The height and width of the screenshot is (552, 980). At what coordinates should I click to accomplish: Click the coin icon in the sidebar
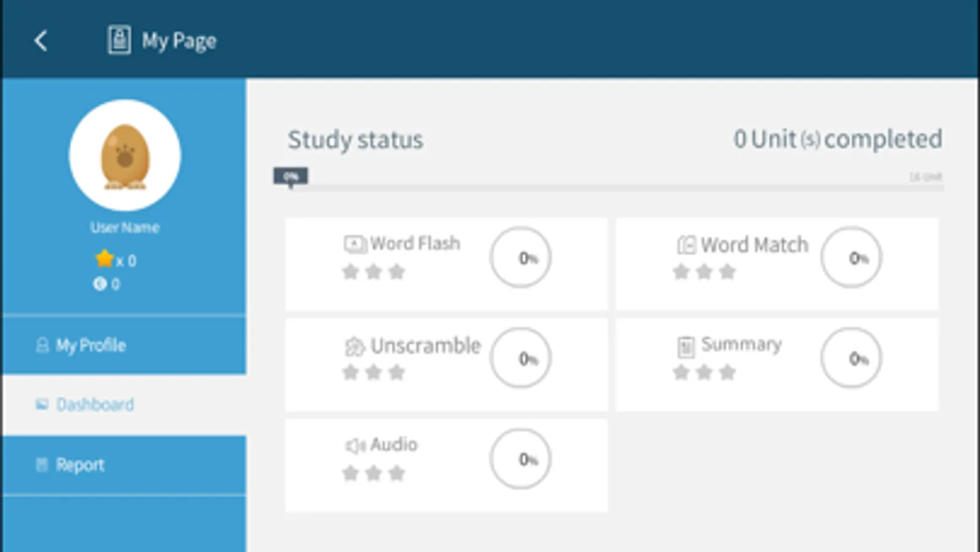coord(99,284)
